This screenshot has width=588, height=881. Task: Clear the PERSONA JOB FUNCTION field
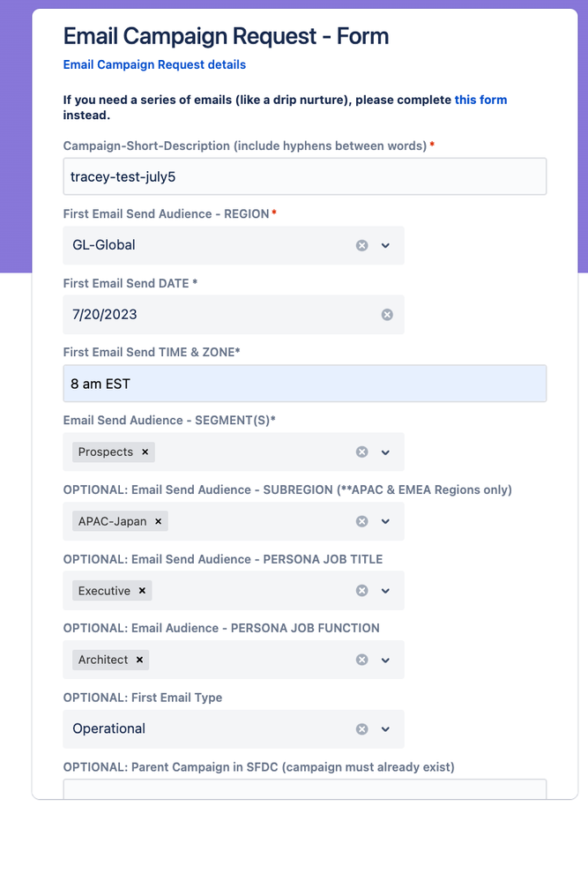point(361,660)
